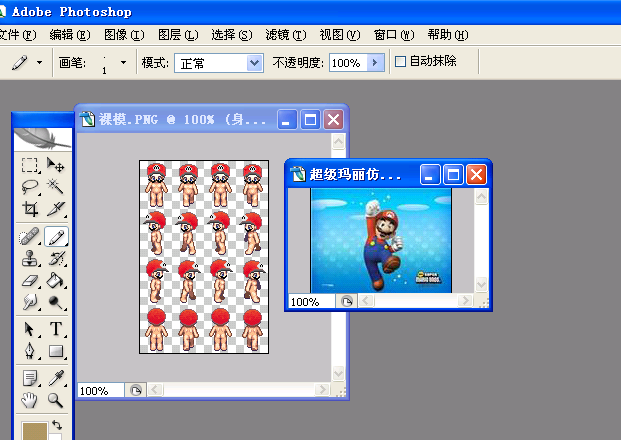This screenshot has width=621, height=440.
Task: Click zoom percentage field in 裸模.PNG window
Action: [x=101, y=391]
